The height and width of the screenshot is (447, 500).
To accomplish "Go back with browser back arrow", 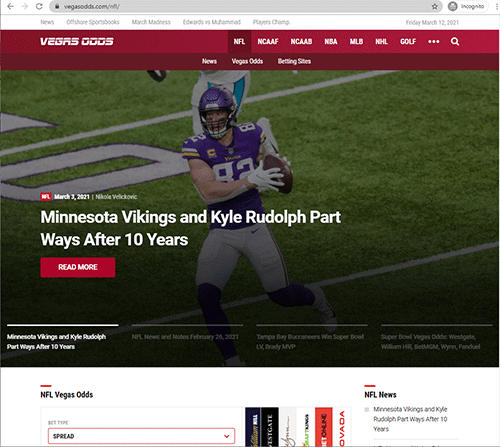I will tap(10, 6).
